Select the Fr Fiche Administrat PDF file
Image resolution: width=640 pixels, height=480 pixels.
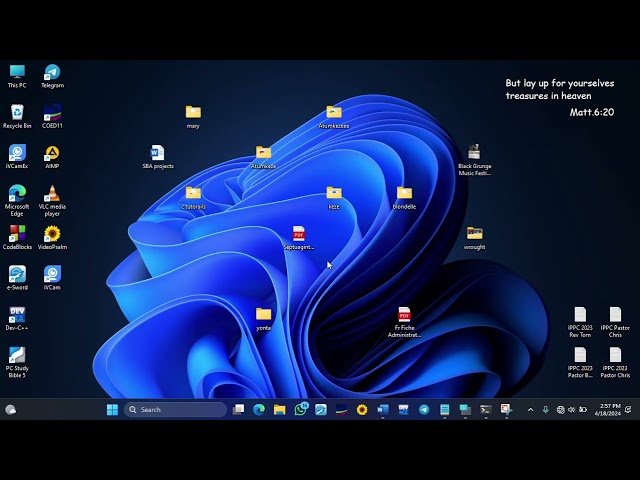tap(404, 322)
